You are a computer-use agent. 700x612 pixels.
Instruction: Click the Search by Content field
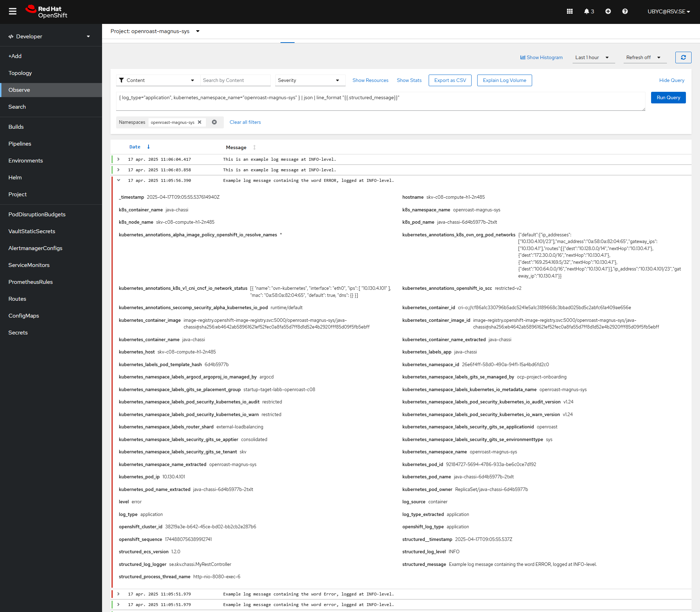tap(235, 80)
